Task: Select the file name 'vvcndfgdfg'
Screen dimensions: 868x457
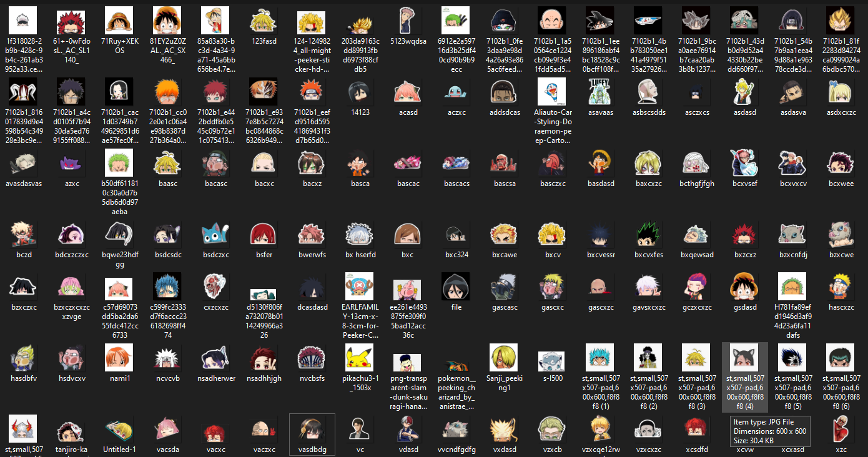Action: tap(456, 450)
